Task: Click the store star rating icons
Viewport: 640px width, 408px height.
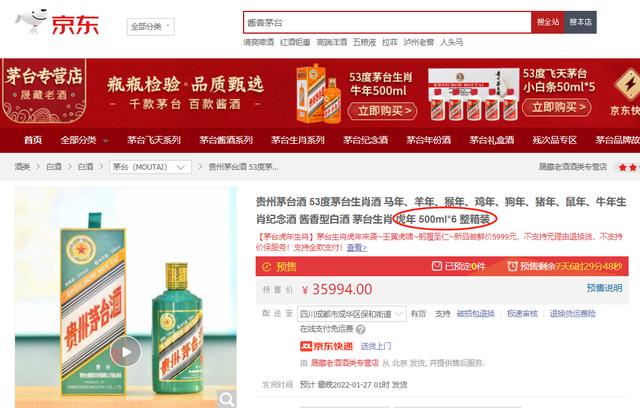Action: (x=629, y=167)
